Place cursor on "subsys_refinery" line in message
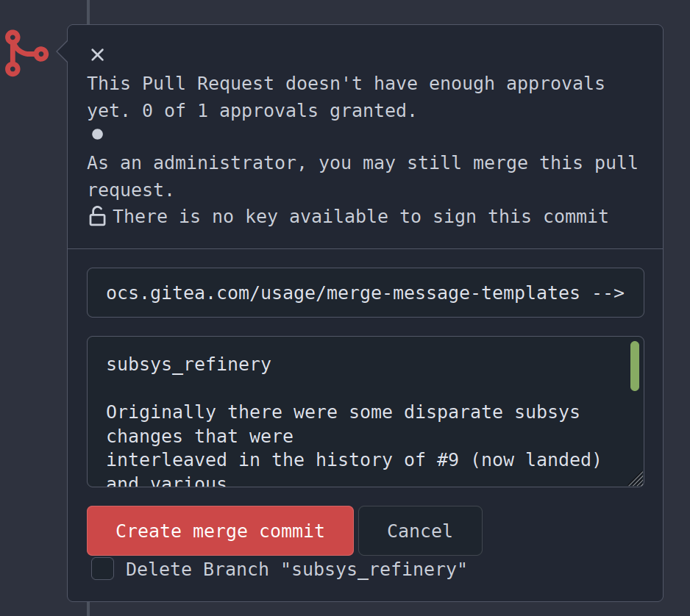The width and height of the screenshot is (690, 616). point(189,364)
